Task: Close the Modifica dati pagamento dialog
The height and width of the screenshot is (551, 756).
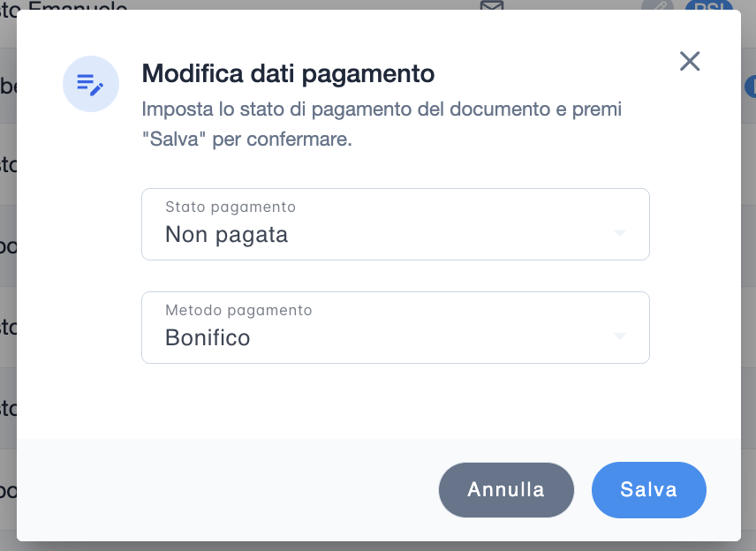Action: (x=690, y=61)
